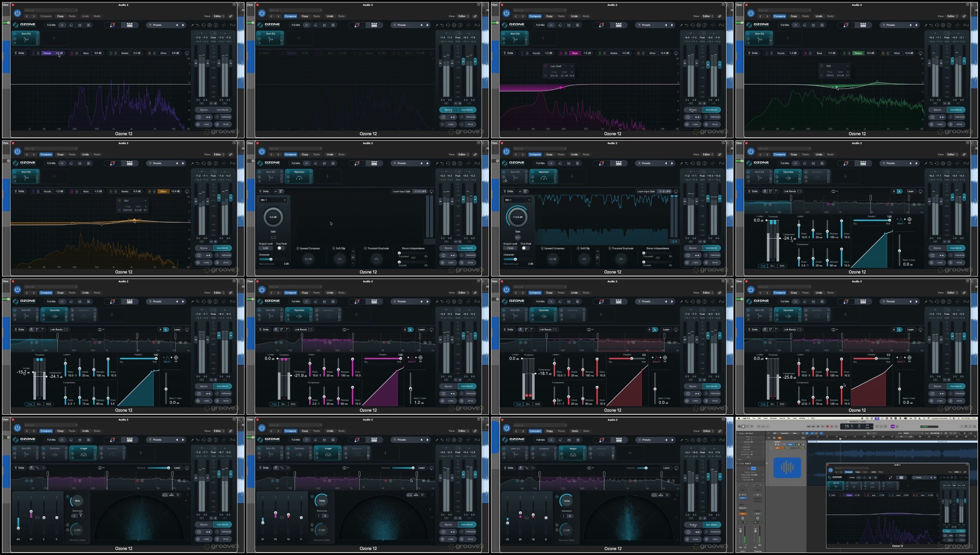The image size is (980, 555).
Task: Open IRC 1 dropdown in +13.6 dB Maximizer frame
Action: point(517,200)
